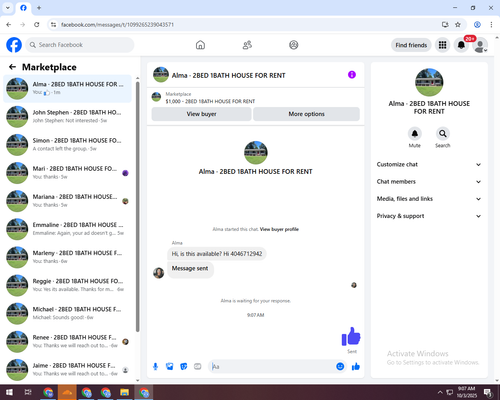Click the large sent thumbs-up sticker
500x400 pixels.
tap(351, 336)
